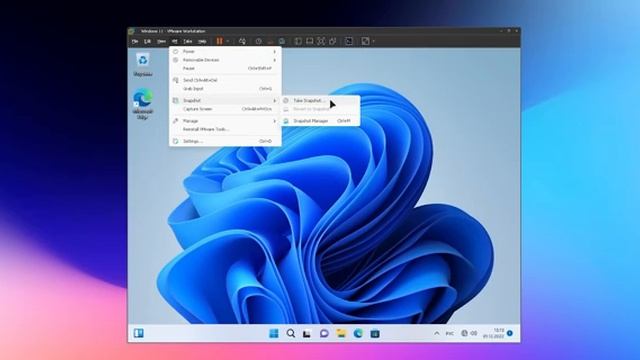Open the Widgets panel on the taskbar
640x360 pixels.
pyautogui.click(x=139, y=333)
